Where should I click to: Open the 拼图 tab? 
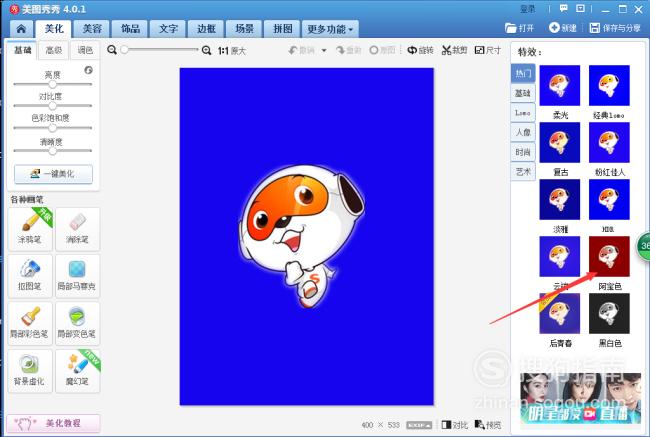coord(283,29)
